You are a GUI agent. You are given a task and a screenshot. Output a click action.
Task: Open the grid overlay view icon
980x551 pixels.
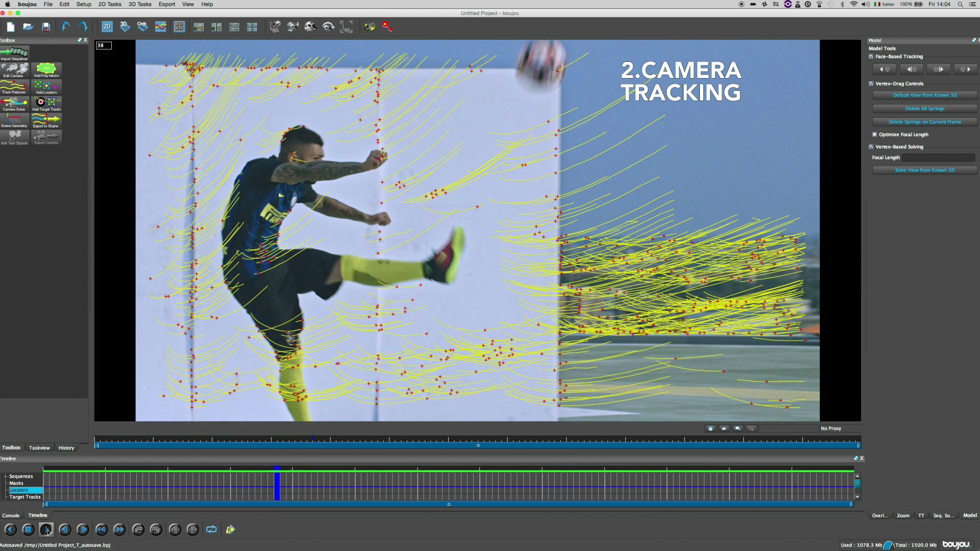tap(179, 27)
